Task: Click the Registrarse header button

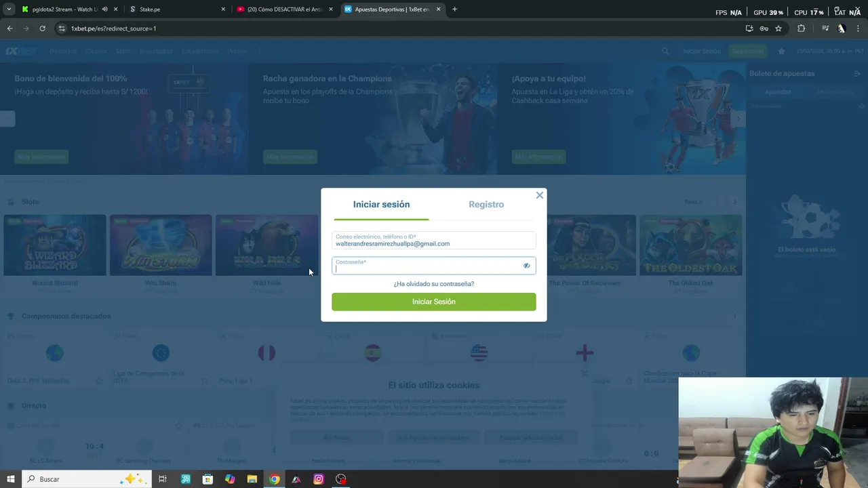Action: (747, 52)
